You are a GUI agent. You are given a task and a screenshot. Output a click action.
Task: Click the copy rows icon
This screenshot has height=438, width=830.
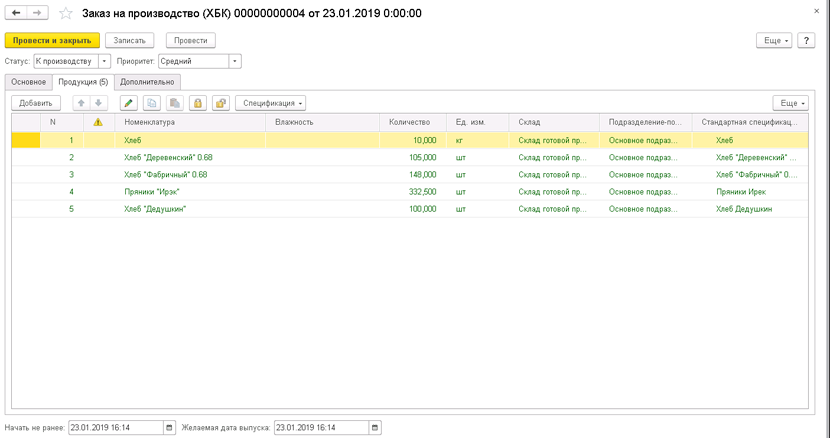[152, 103]
